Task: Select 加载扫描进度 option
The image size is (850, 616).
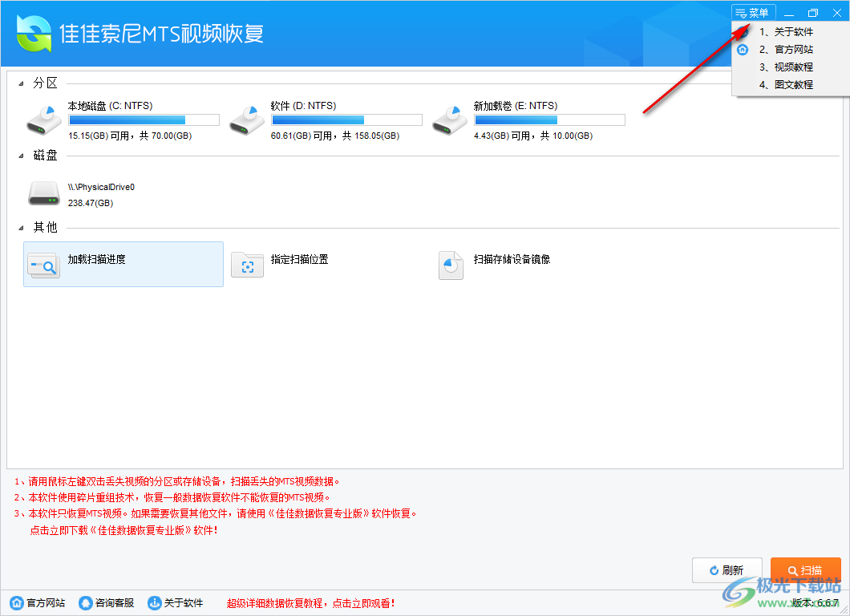Action: pos(123,264)
